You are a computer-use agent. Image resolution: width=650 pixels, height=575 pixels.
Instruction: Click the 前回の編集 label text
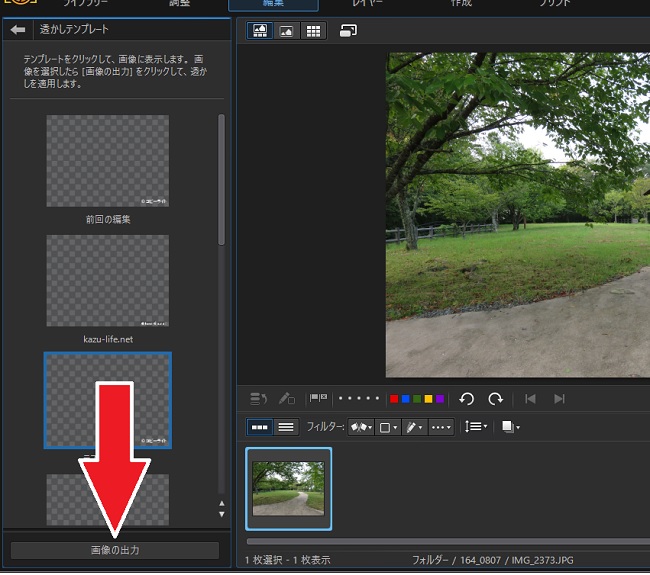(108, 219)
